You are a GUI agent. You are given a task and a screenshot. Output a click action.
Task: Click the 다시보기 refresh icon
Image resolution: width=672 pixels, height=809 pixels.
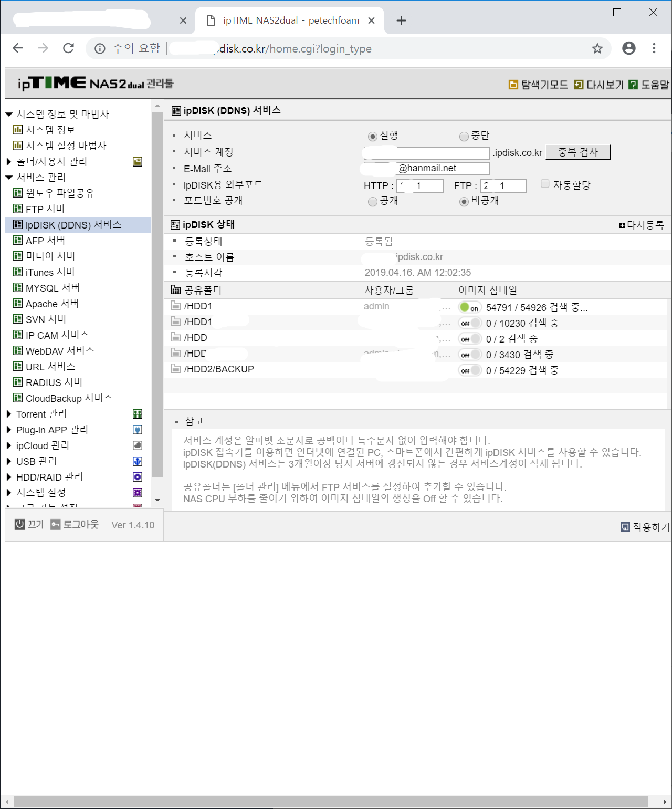[579, 85]
